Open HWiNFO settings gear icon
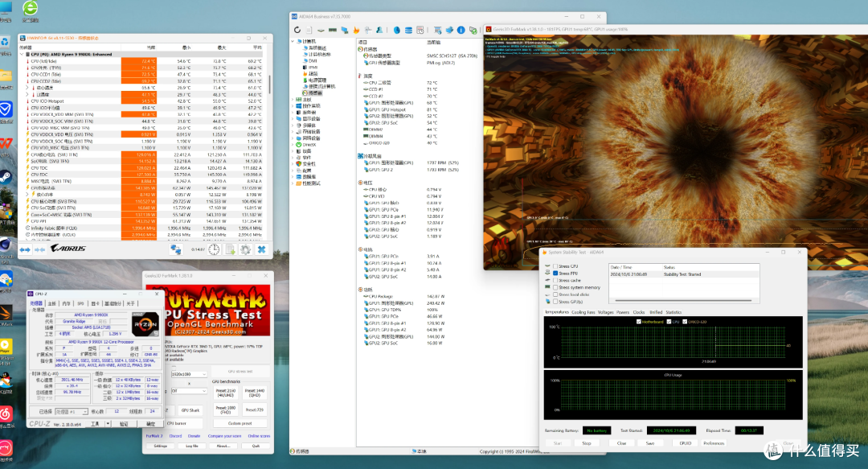The height and width of the screenshot is (469, 868). point(246,250)
